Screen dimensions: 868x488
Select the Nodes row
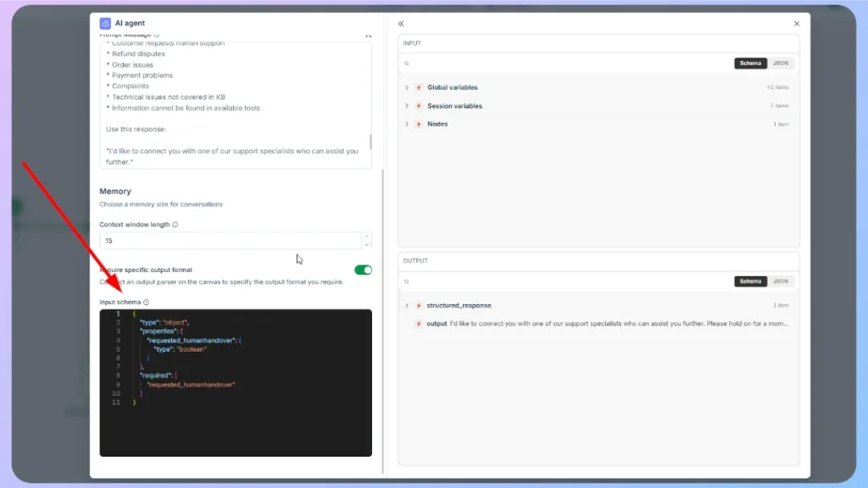coord(598,124)
